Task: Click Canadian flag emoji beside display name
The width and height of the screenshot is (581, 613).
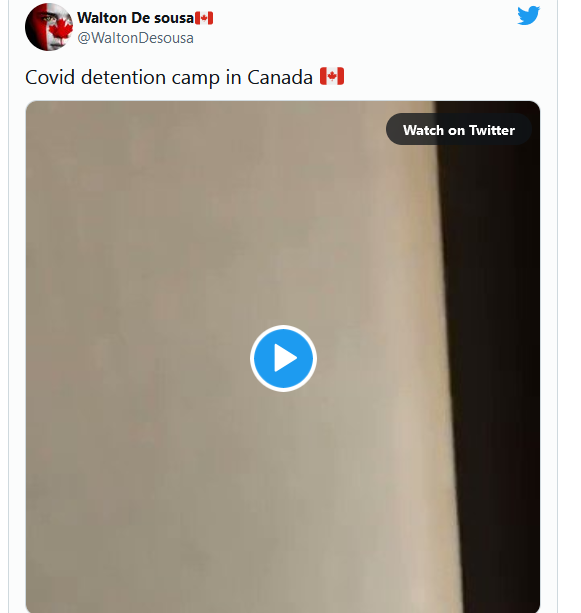Action: coord(204,18)
